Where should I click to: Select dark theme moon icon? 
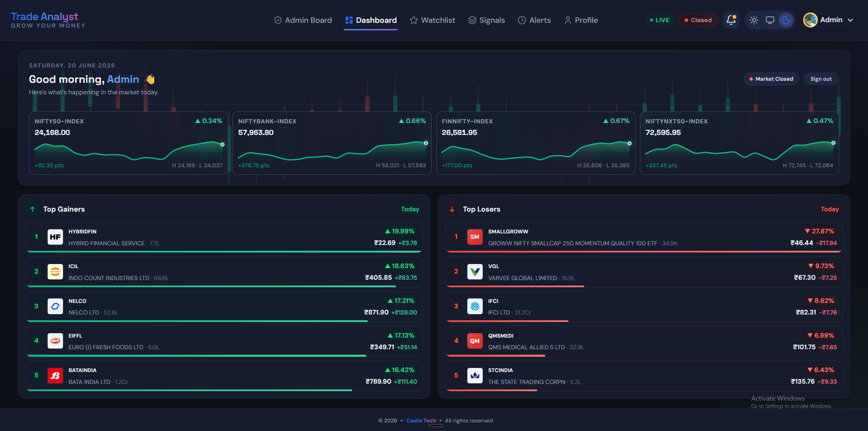(786, 20)
